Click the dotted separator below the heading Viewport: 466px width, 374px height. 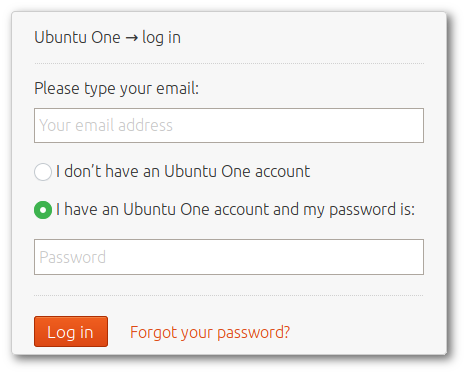(229, 63)
